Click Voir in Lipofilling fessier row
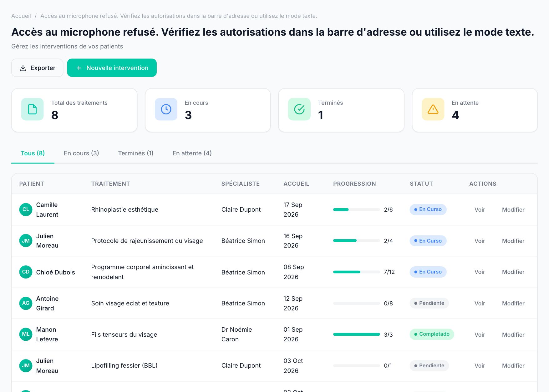The image size is (549, 392). (x=480, y=366)
